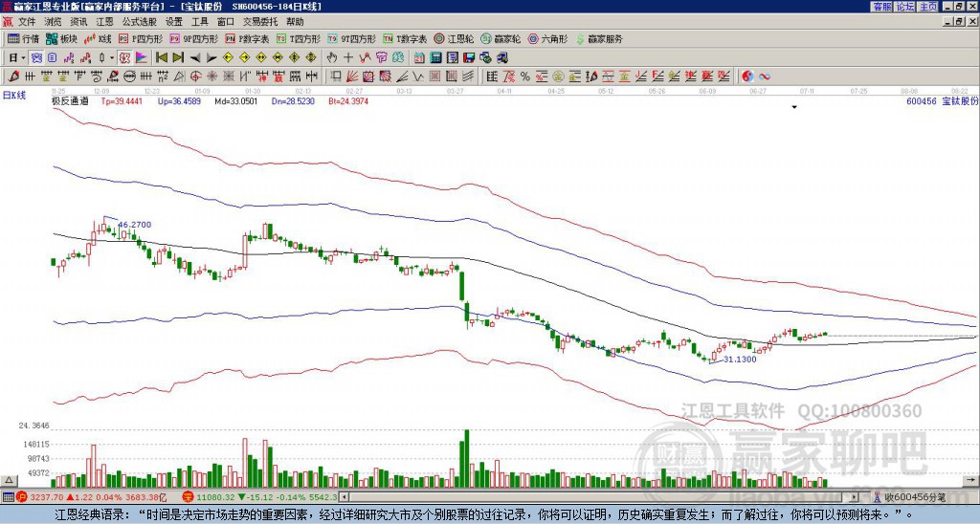The height and width of the screenshot is (524, 980).
Task: Expand the candlestick chart type dropdown arrow
Action: pyautogui.click(x=111, y=57)
